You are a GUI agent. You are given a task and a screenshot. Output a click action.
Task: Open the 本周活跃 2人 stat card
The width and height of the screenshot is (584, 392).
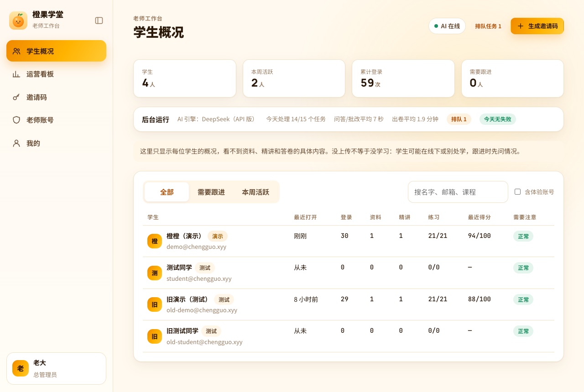coord(294,78)
